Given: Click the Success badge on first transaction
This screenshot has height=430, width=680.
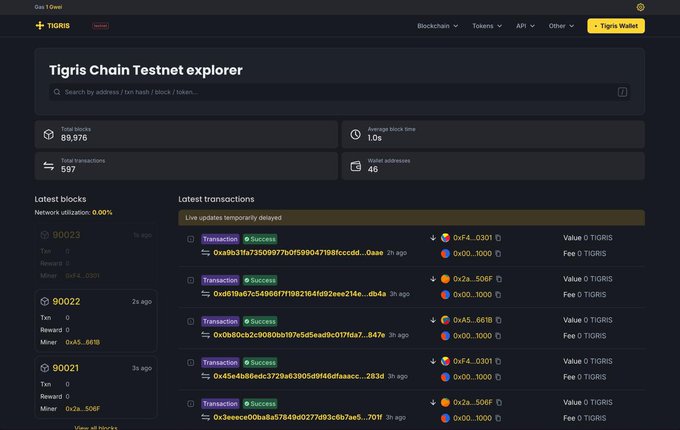Looking at the screenshot, I should click(260, 239).
